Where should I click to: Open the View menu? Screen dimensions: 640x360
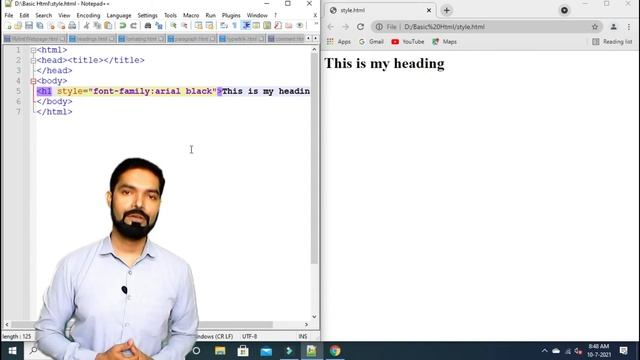click(64, 16)
